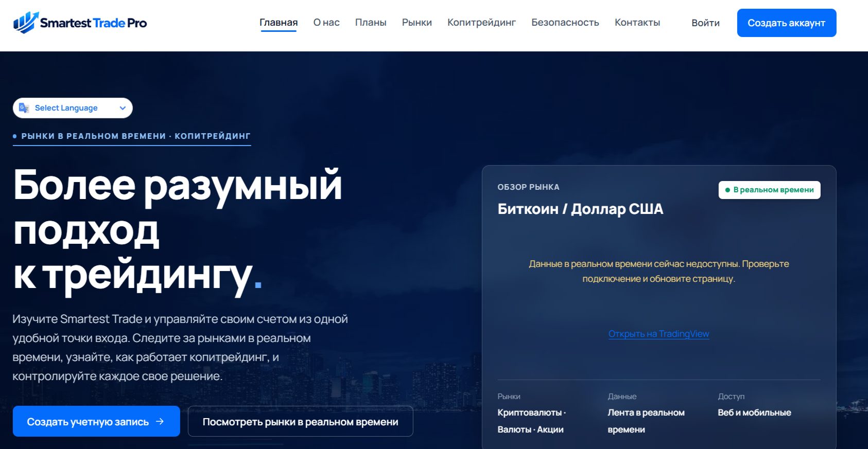Screen dimensions: 868x449
Task: Click the Криптовалюты · Валюты · Акции text
Action: coord(532,421)
